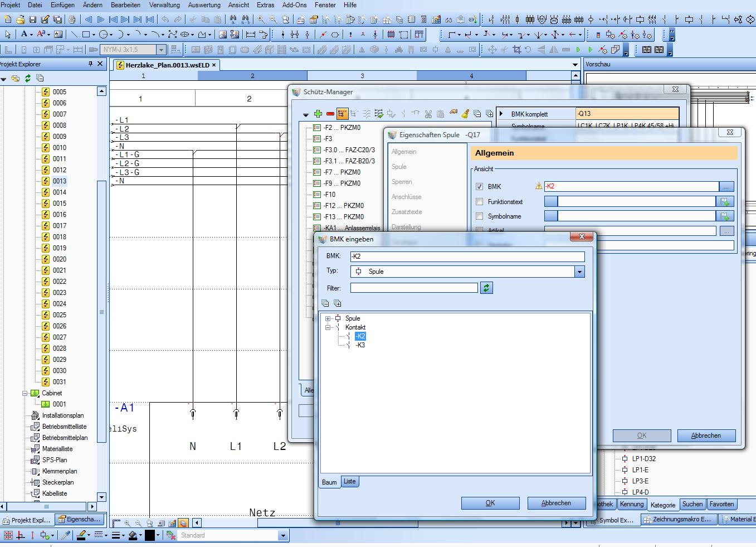Open the Add-Ons menu
The height and width of the screenshot is (547, 756).
point(294,5)
